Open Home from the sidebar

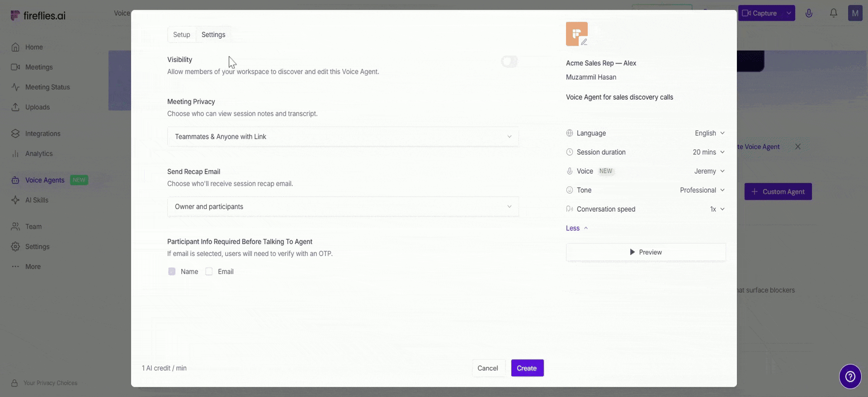pos(34,47)
